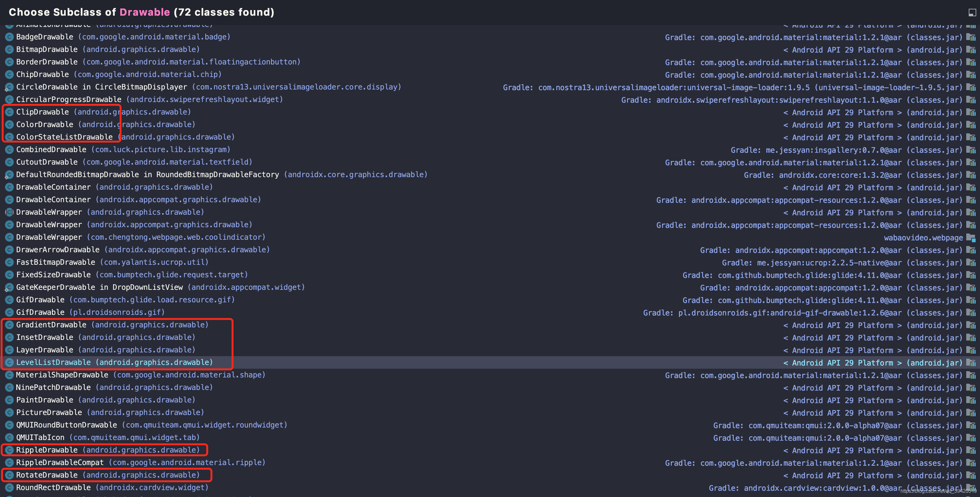Choose ColorDrawable from the list
980x497 pixels.
coord(490,125)
